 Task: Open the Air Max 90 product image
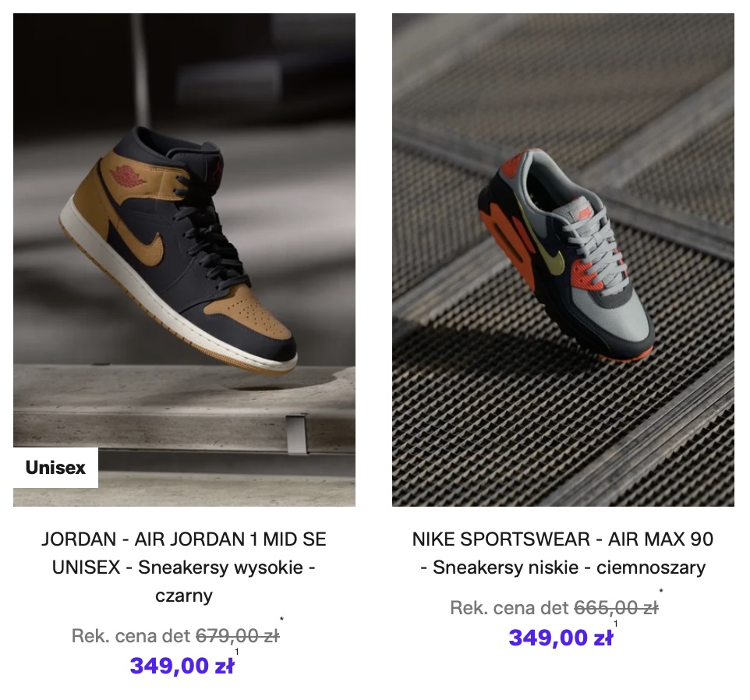point(563,260)
